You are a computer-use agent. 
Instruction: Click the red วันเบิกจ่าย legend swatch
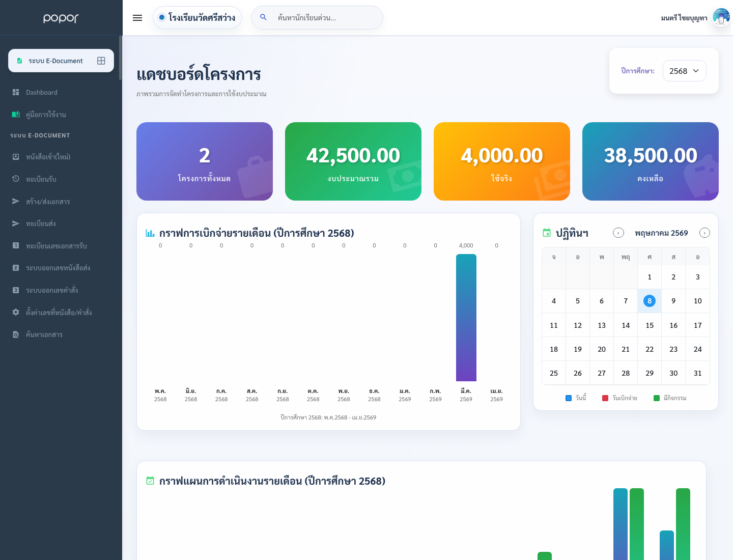coord(605,398)
